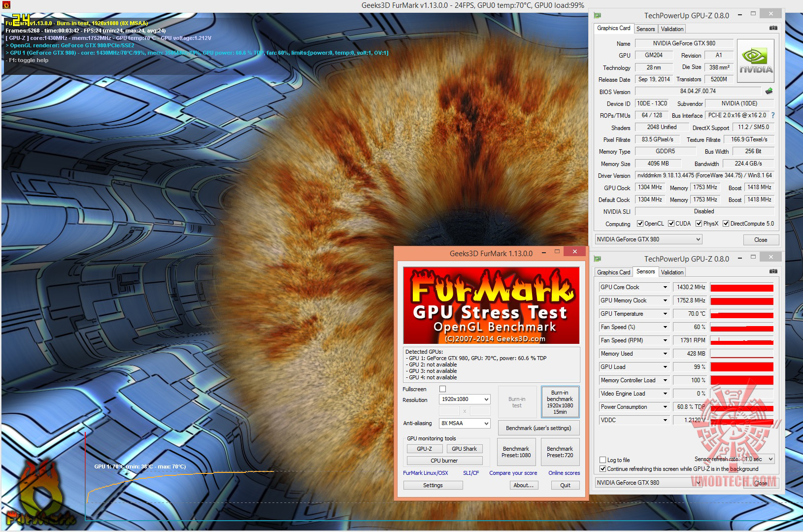The height and width of the screenshot is (532, 803).
Task: Open the Sensor refresh rate dropdown
Action: (x=759, y=459)
